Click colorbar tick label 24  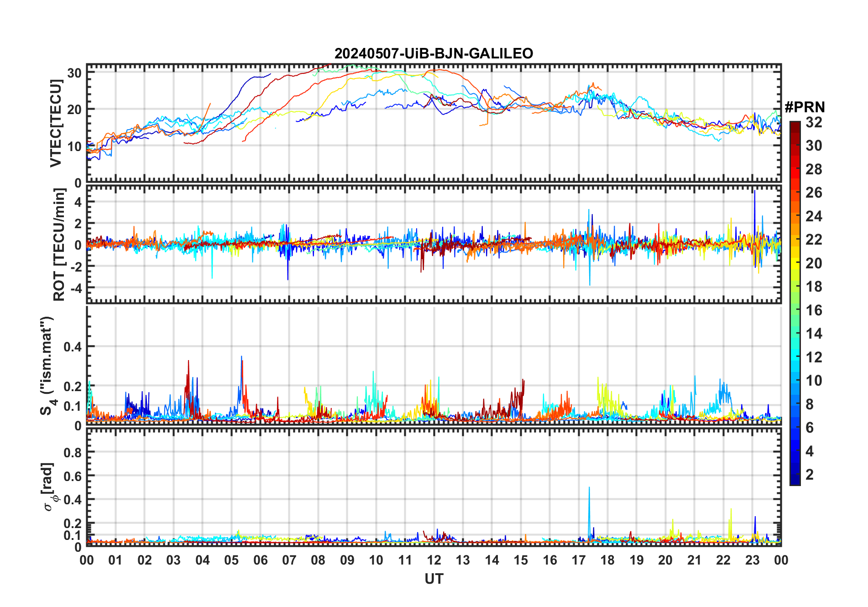coord(814,216)
